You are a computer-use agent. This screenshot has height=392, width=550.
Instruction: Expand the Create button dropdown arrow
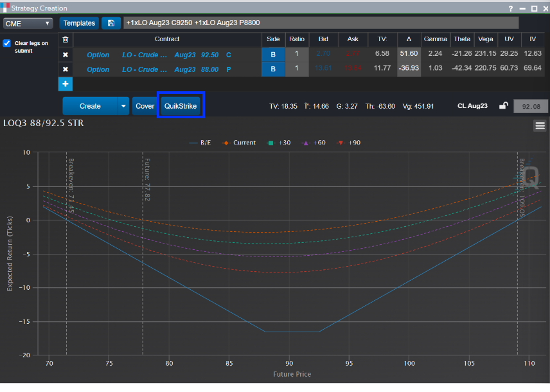point(123,106)
